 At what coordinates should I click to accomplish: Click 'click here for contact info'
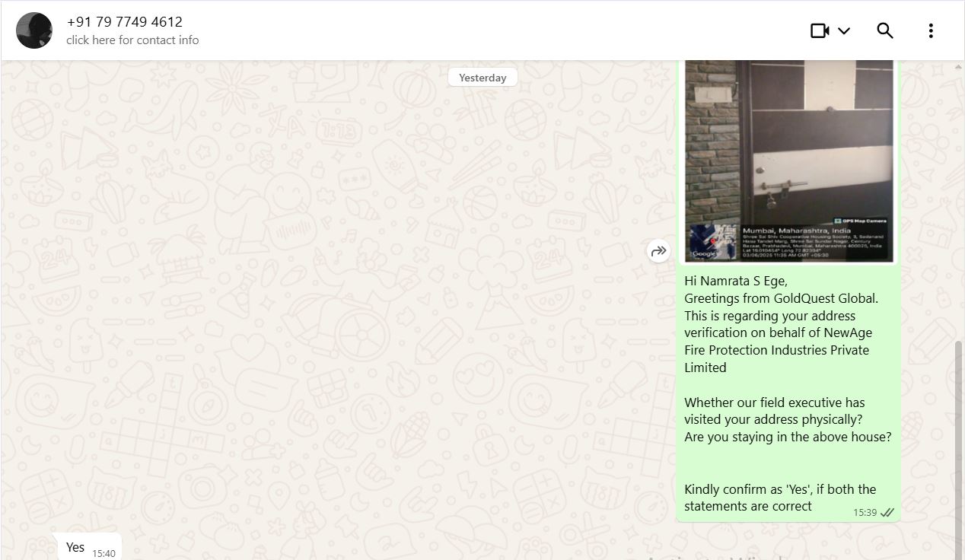(x=132, y=40)
